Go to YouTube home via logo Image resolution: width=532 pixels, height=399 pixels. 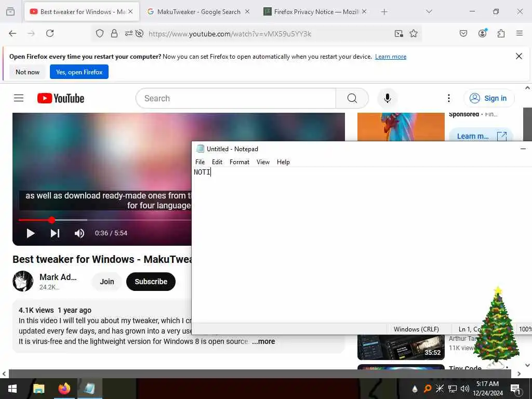tap(61, 98)
